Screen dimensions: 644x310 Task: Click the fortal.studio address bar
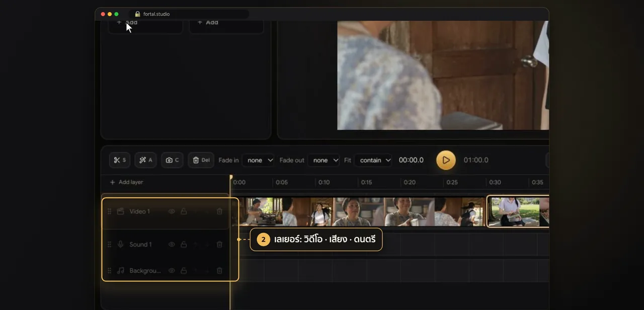coord(189,14)
